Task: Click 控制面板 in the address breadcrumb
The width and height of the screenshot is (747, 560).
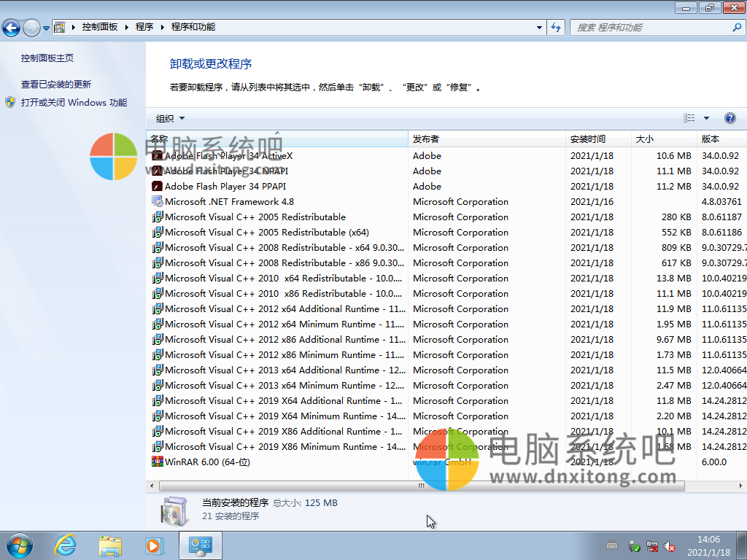Action: tap(99, 27)
